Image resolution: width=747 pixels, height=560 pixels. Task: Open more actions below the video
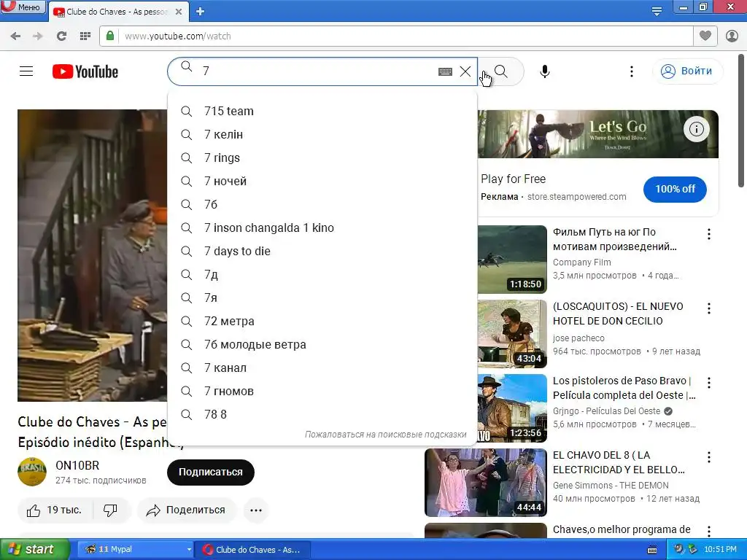(256, 510)
